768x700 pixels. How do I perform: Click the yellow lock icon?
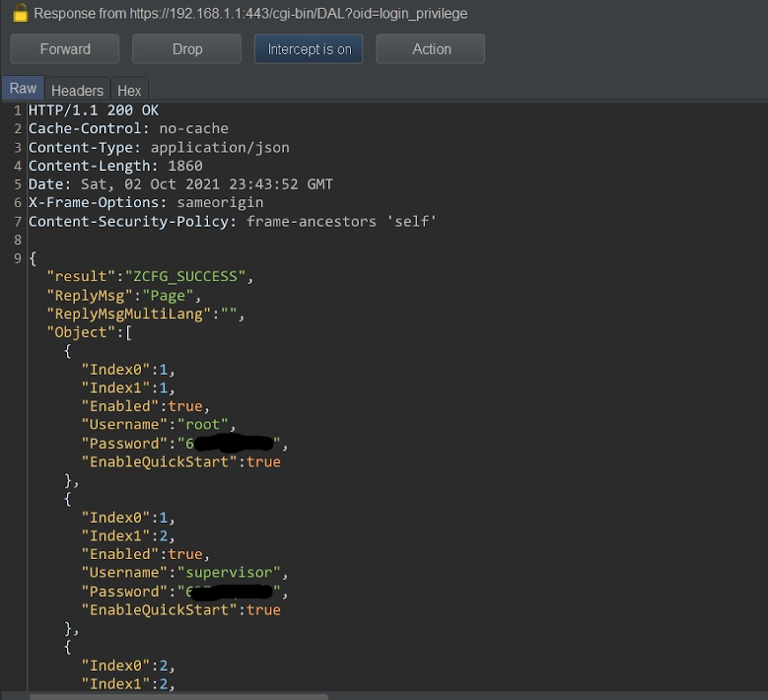20,13
